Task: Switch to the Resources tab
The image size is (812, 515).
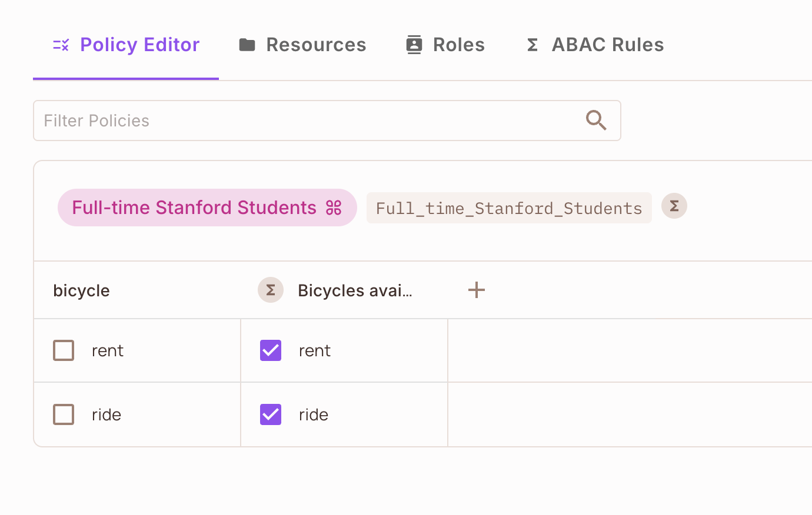Action: [x=316, y=44]
